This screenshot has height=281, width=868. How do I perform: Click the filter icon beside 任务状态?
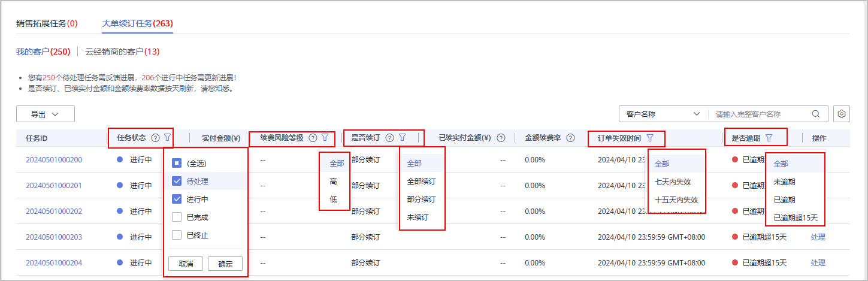(x=167, y=138)
